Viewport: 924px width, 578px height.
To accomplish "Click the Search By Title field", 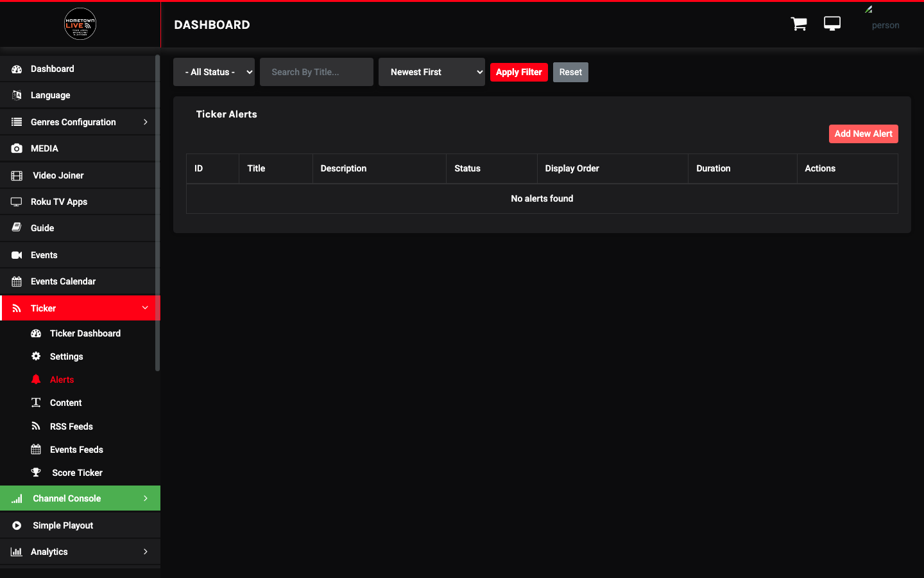I will [x=316, y=72].
